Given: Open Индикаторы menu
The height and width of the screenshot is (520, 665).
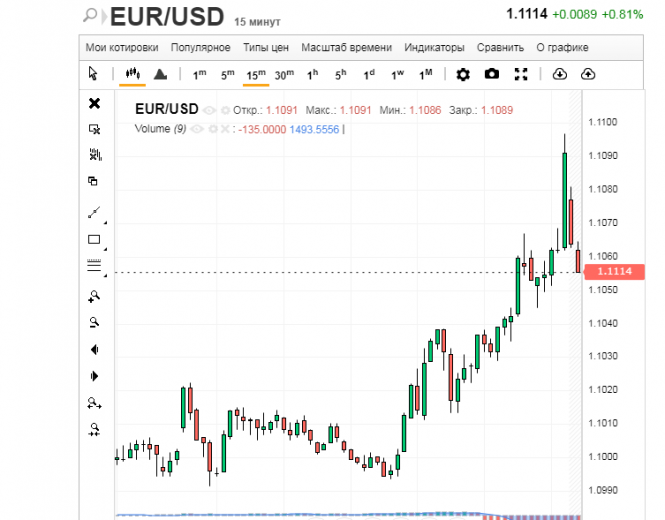Looking at the screenshot, I should click(x=434, y=48).
